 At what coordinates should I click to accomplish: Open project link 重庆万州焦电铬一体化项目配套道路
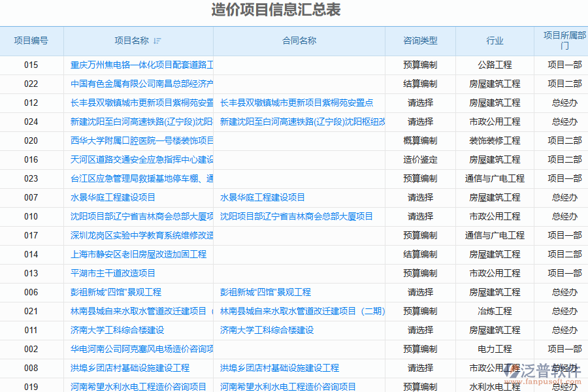coord(142,65)
